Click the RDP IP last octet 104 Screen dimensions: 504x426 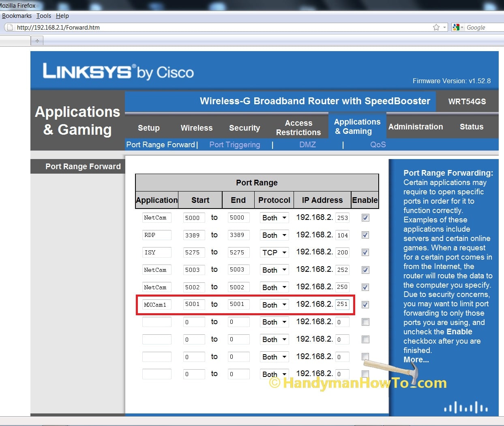pyautogui.click(x=342, y=235)
